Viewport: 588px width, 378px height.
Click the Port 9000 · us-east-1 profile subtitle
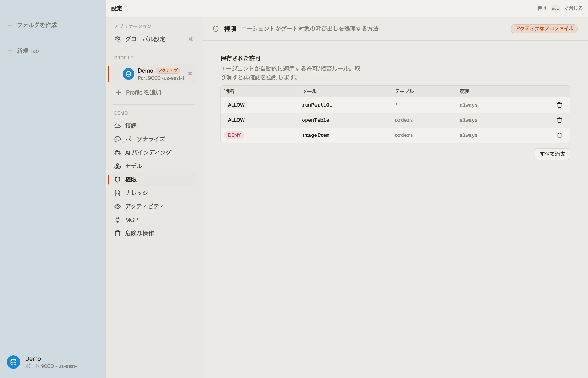click(x=161, y=78)
